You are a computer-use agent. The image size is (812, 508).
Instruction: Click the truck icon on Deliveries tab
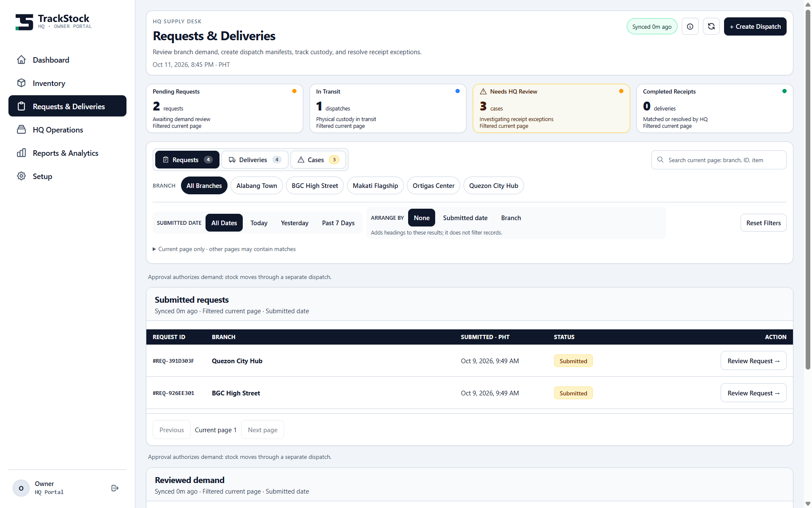[232, 160]
